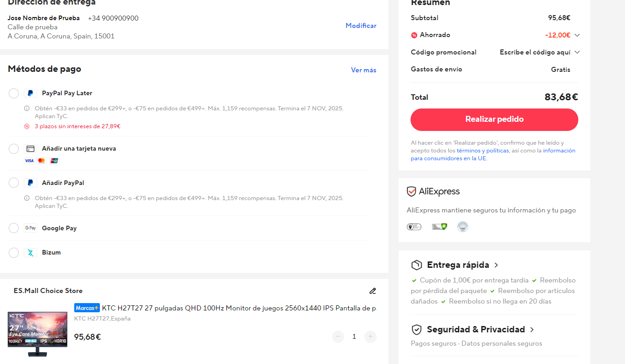
Task: Click the round blue certification seal
Action: click(463, 227)
